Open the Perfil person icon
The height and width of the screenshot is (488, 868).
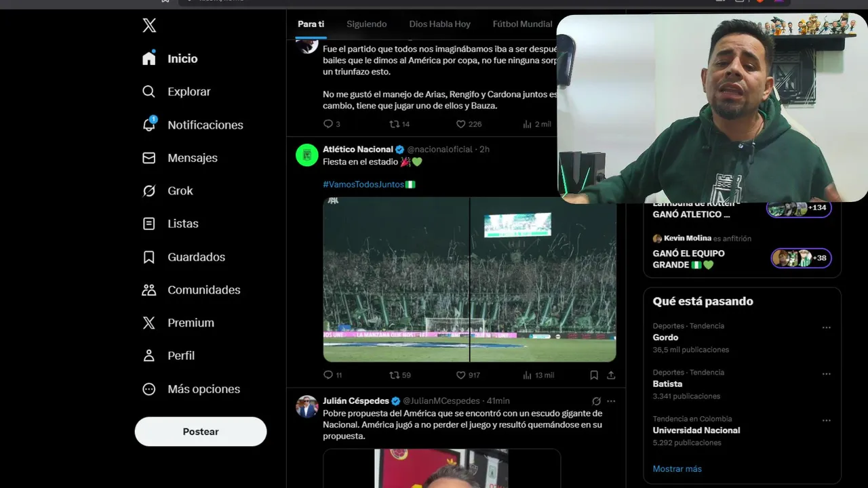pyautogui.click(x=149, y=356)
